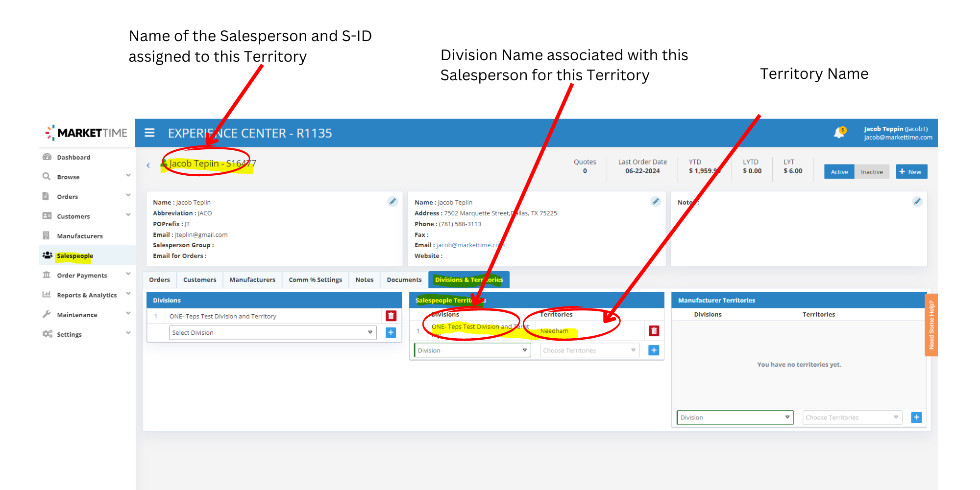
Task: Expand Reports & Analytics sidebar menu
Action: click(128, 294)
